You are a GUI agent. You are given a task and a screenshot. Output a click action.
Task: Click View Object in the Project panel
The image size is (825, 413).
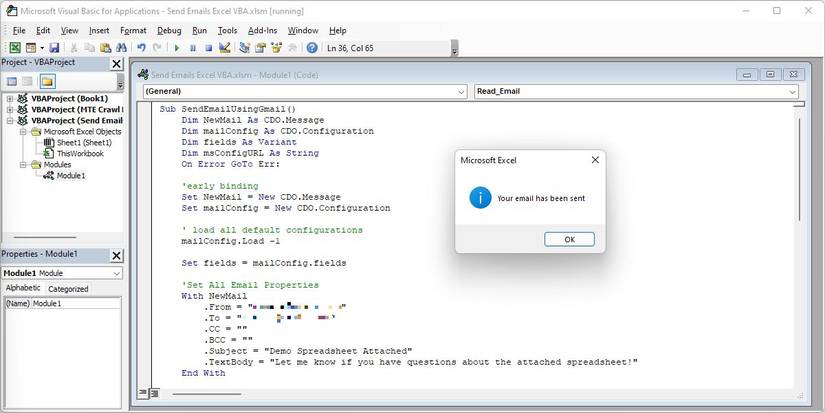[27, 82]
